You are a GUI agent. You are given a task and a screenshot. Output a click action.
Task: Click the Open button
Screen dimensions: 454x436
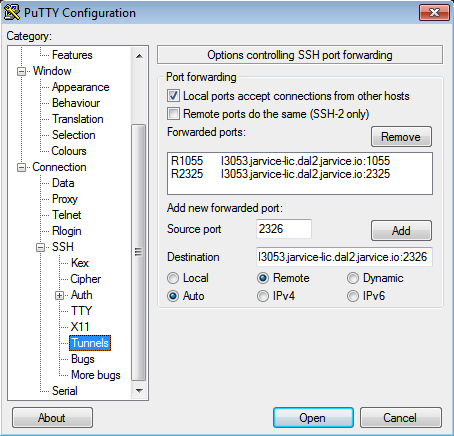[313, 418]
